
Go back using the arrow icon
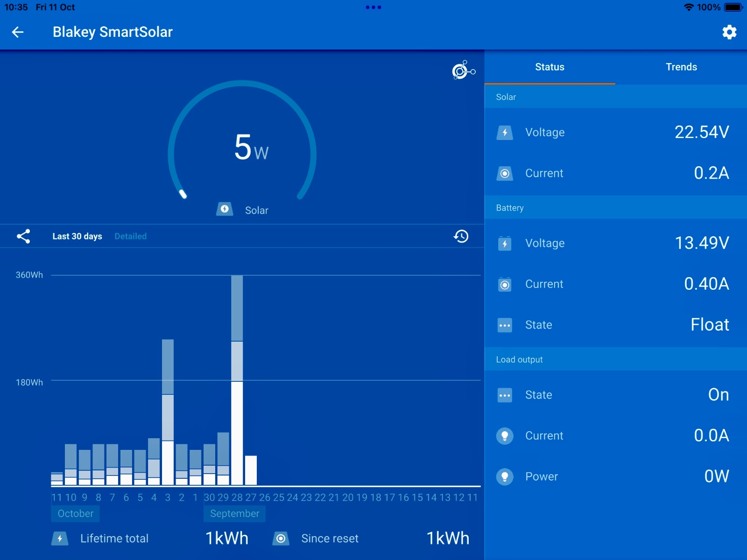point(18,32)
